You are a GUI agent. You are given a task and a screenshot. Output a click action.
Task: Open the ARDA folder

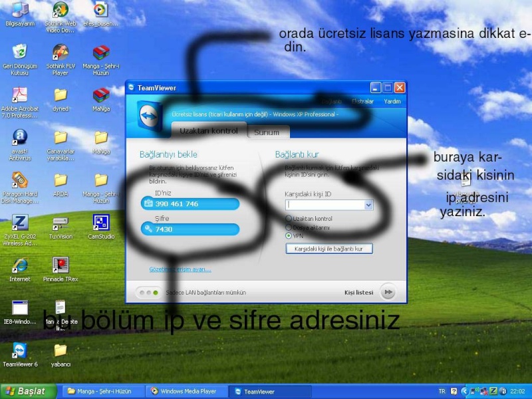[61, 185]
